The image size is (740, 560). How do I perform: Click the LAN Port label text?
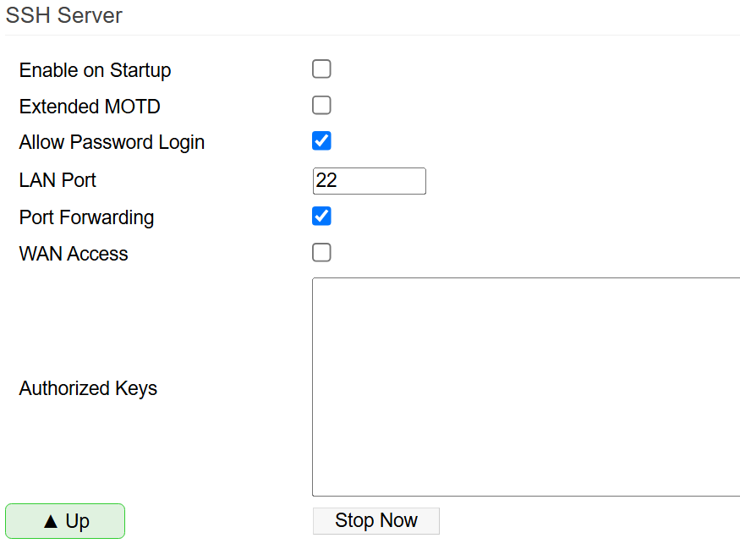tap(58, 180)
